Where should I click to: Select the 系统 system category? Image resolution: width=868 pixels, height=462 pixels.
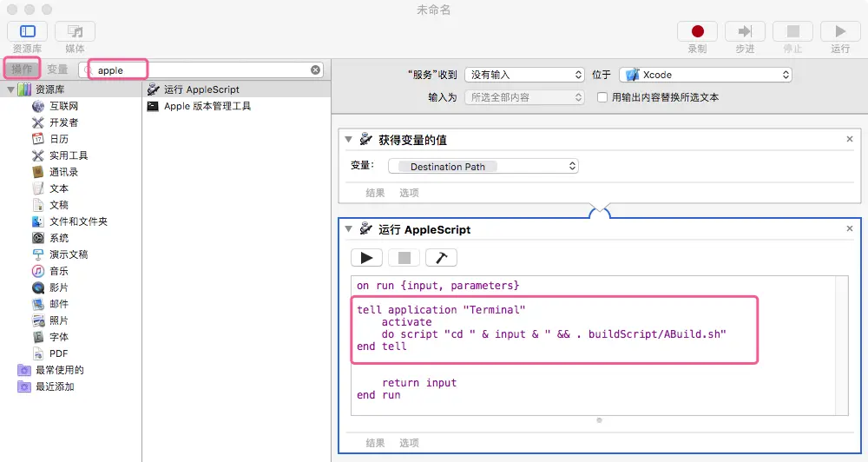[x=50, y=238]
